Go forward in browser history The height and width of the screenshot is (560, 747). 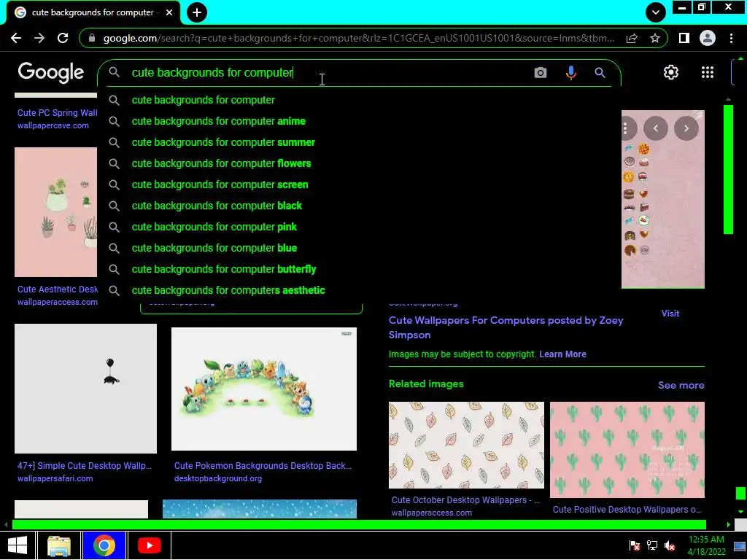[x=39, y=38]
